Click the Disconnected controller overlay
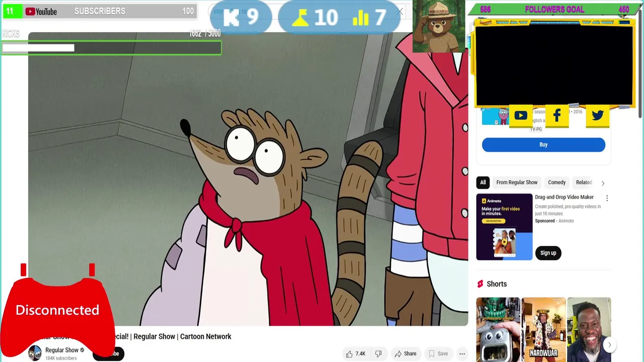This screenshot has height=362, width=644. pyautogui.click(x=57, y=310)
